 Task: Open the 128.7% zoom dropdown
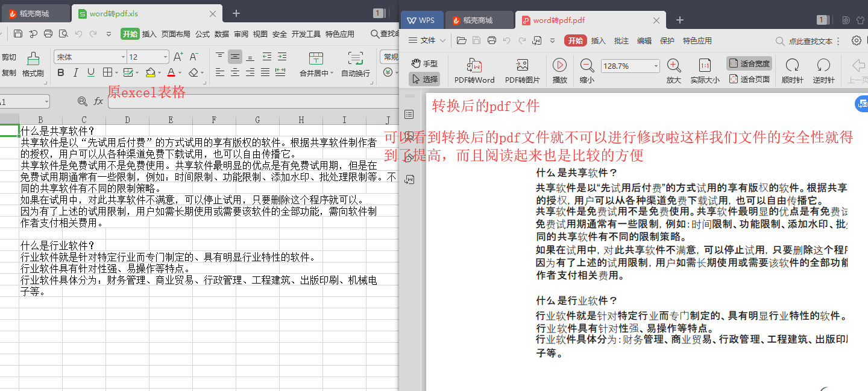[656, 66]
